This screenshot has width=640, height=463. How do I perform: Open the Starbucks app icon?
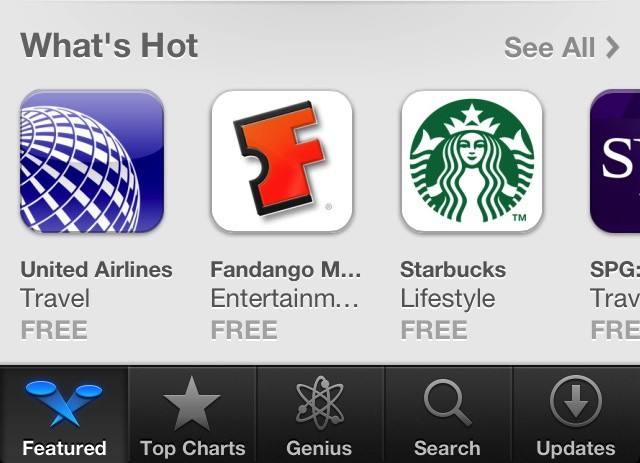[472, 161]
